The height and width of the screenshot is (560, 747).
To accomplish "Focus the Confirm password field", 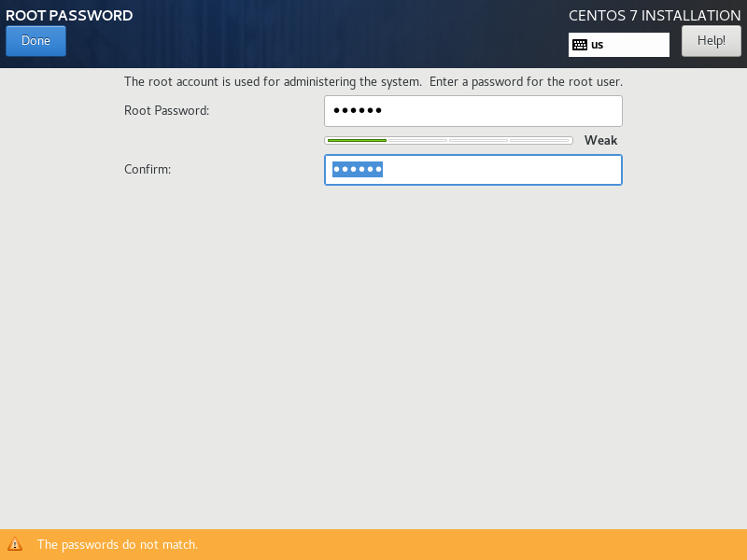I will 473,170.
